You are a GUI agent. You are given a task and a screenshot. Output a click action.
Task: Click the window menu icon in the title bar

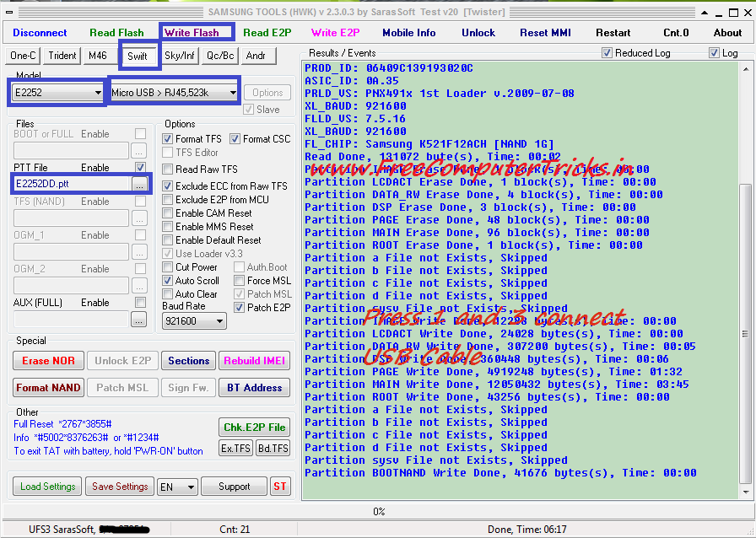tap(10, 12)
